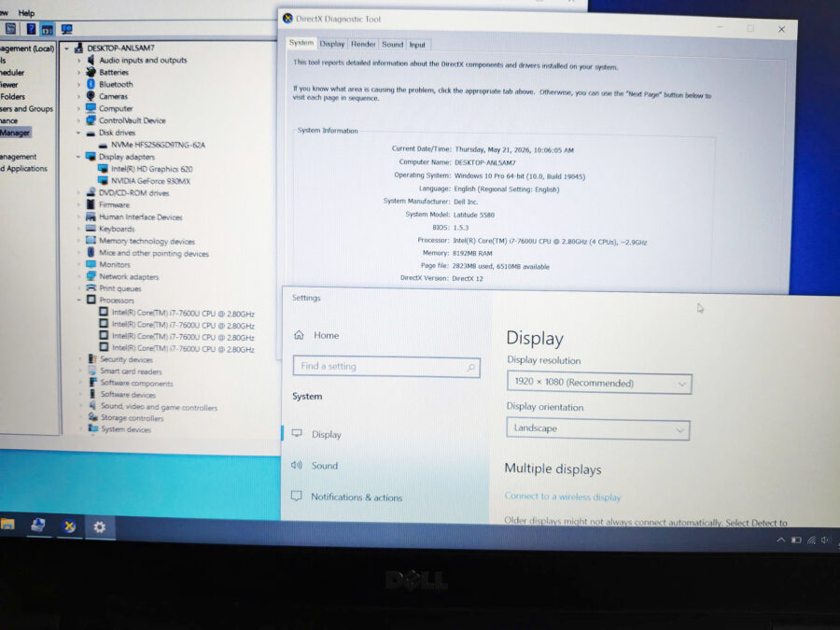
Task: Open the Display resolution dropdown
Action: pyautogui.click(x=599, y=383)
